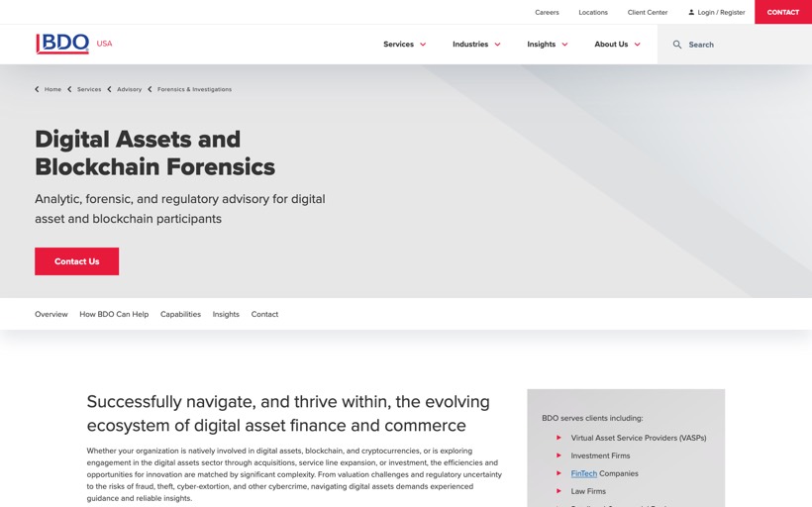Open the Careers link

[547, 12]
